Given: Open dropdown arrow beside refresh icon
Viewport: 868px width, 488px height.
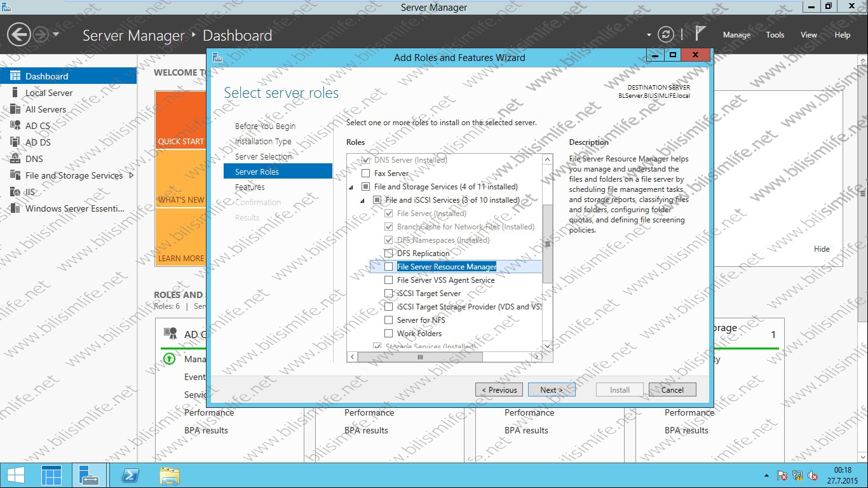Looking at the screenshot, I should (649, 35).
